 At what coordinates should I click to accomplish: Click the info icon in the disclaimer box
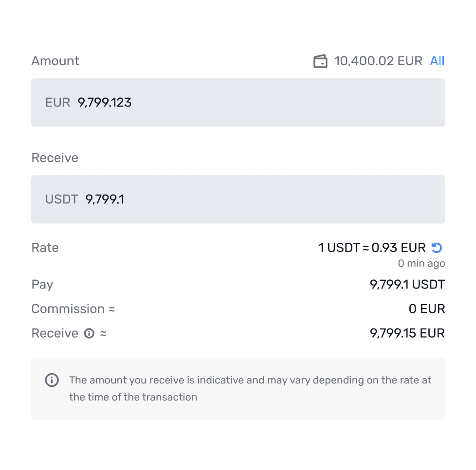coord(52,380)
